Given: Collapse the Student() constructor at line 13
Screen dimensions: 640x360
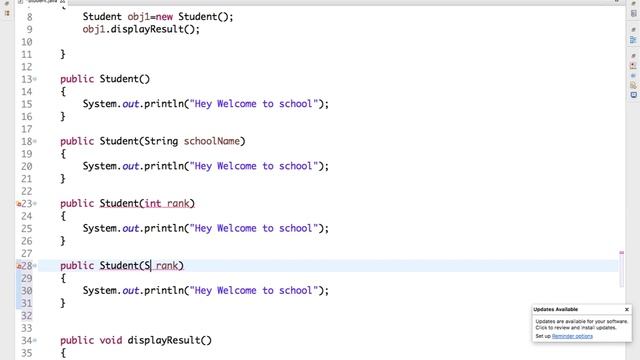Looking at the screenshot, I should [35, 79].
